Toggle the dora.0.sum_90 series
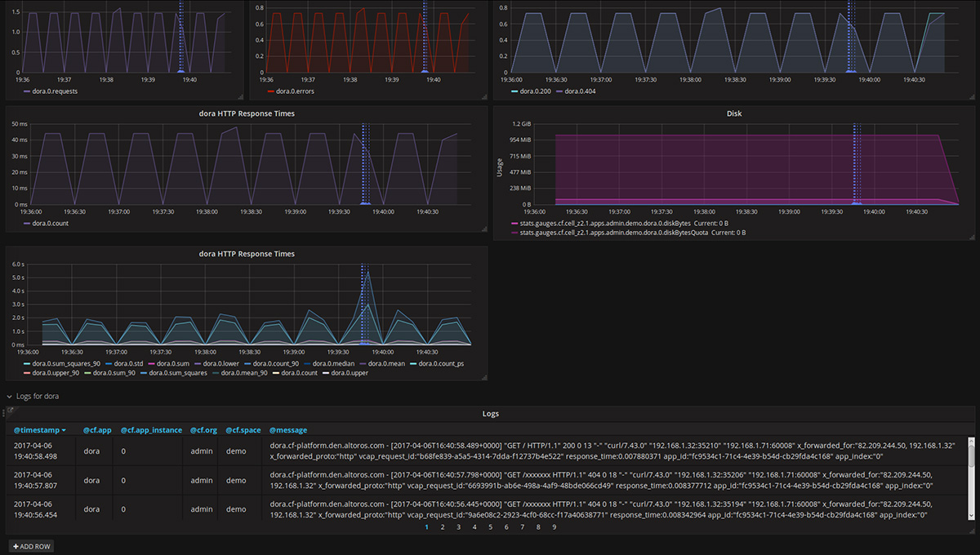Viewport: 980px width, 555px height. coord(115,373)
